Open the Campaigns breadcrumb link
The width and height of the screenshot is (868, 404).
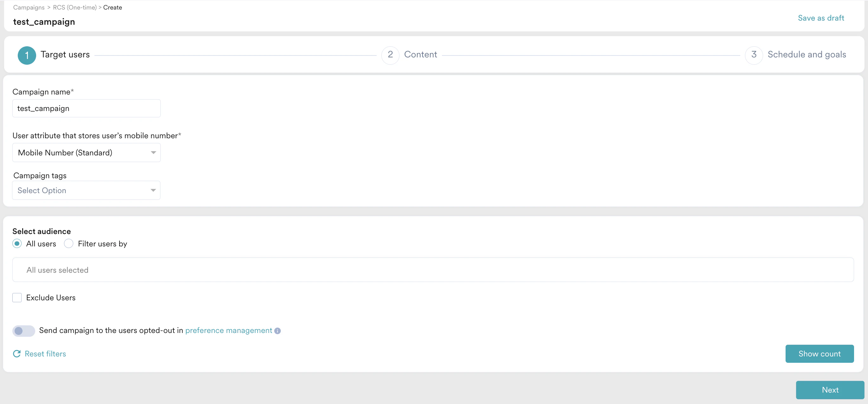[x=28, y=7]
